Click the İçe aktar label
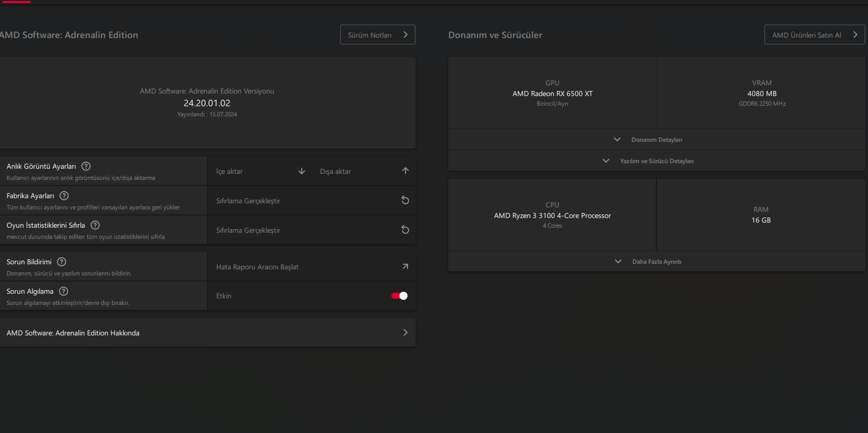Image resolution: width=868 pixels, height=433 pixels. coord(229,171)
